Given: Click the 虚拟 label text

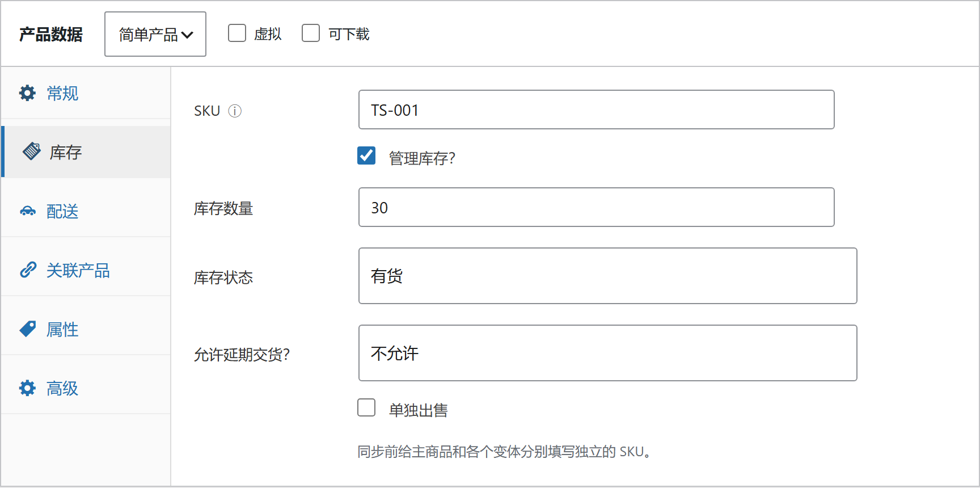Looking at the screenshot, I should click(268, 35).
